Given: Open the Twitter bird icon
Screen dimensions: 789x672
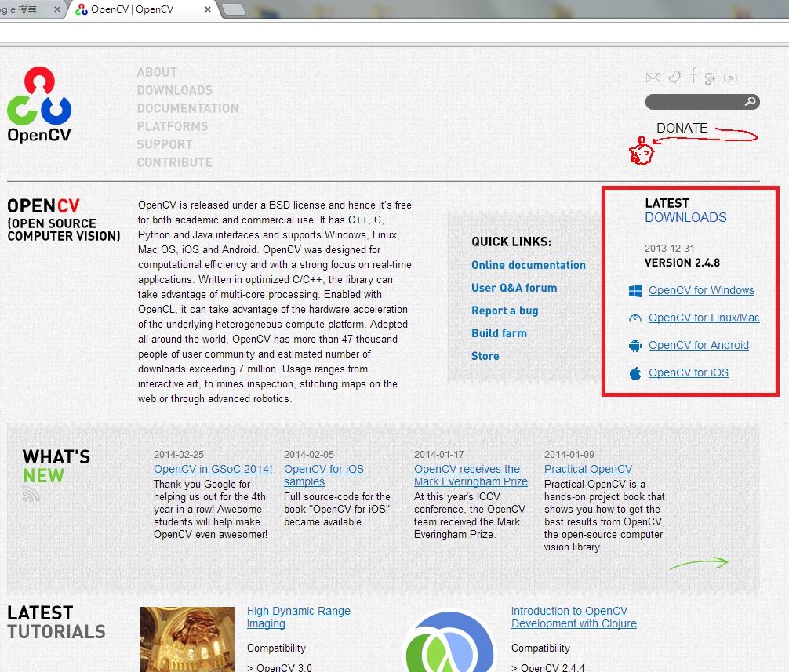Looking at the screenshot, I should click(674, 77).
